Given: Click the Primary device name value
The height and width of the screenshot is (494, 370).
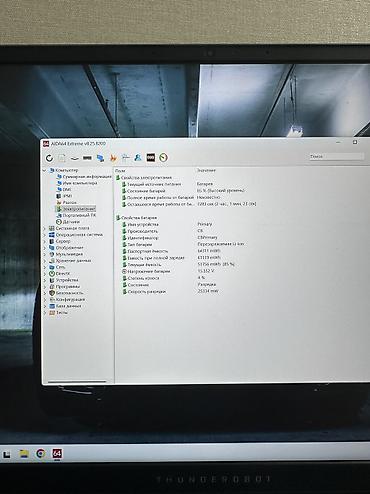Looking at the screenshot, I should point(205,224).
